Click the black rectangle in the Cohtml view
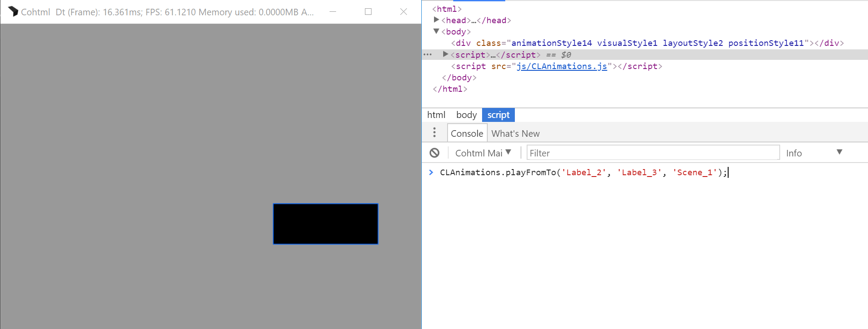 click(326, 224)
